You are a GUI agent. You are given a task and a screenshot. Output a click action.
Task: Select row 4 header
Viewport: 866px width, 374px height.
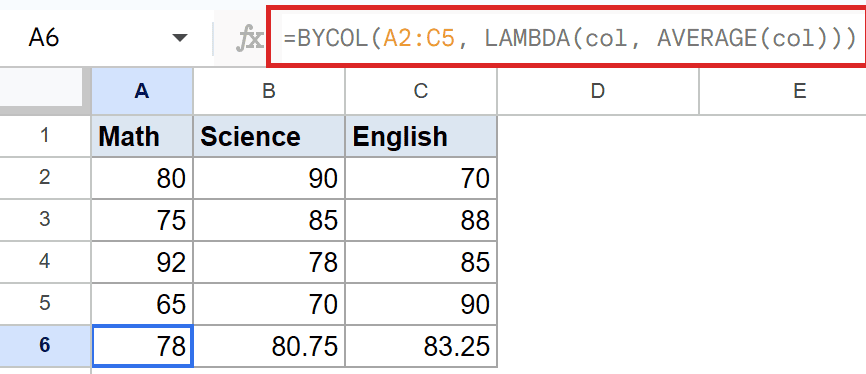[x=45, y=262]
